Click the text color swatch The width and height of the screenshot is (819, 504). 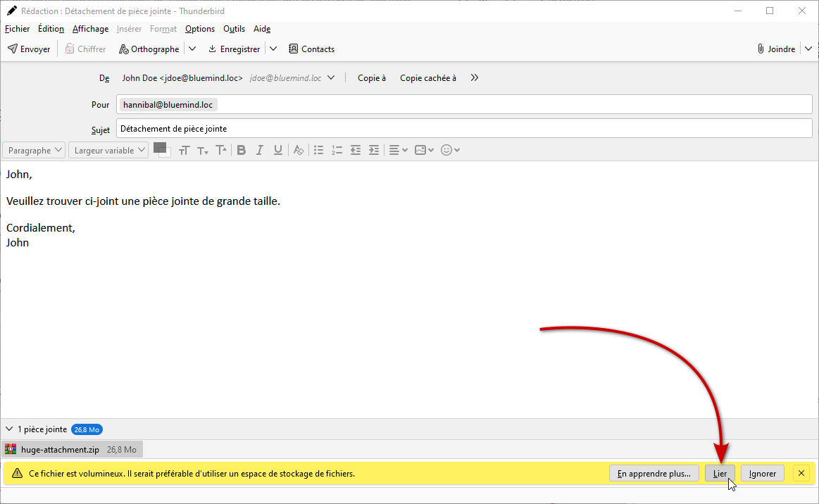[x=160, y=148]
